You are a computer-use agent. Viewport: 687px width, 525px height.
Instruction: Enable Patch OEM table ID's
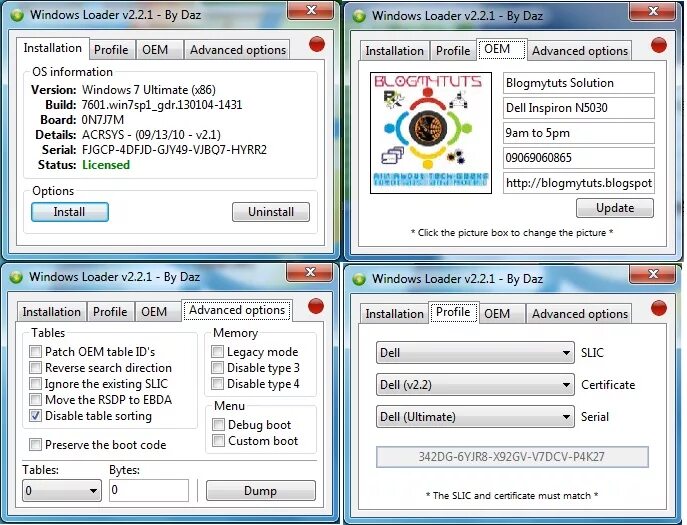35,351
